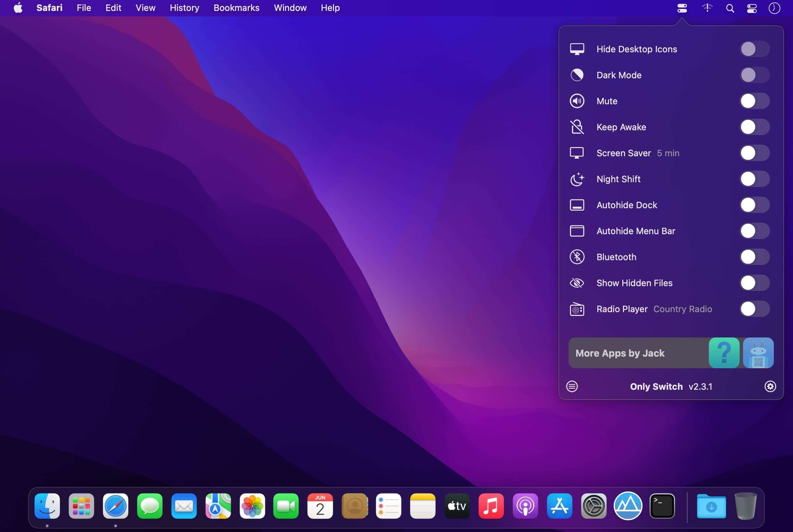Toggle the Bluetooth switch

754,257
